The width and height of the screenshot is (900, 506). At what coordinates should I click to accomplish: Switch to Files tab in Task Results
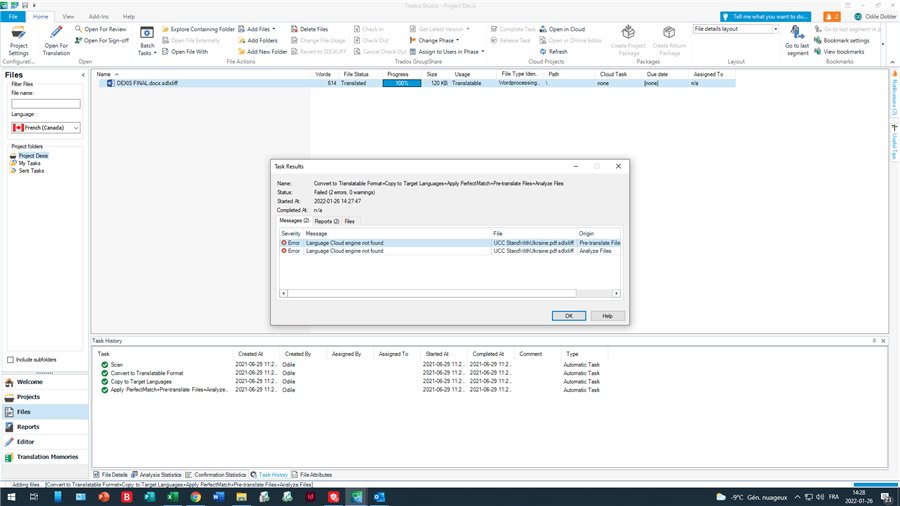click(350, 221)
